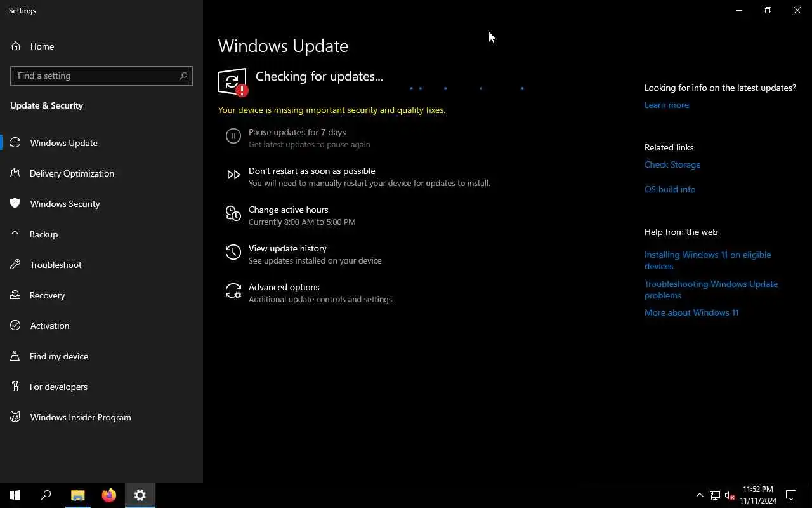Click the 'Update & Security' sidebar heading
Image resolution: width=812 pixels, height=508 pixels.
pos(46,106)
